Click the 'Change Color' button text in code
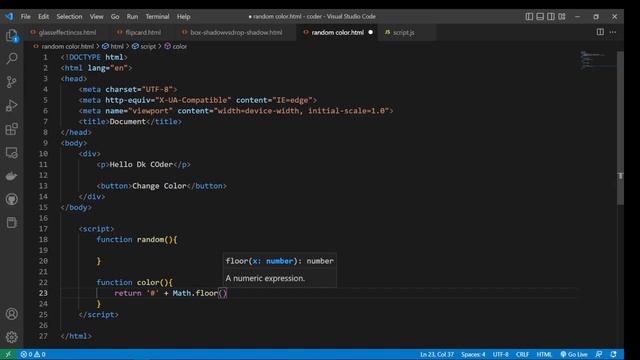 click(x=159, y=186)
